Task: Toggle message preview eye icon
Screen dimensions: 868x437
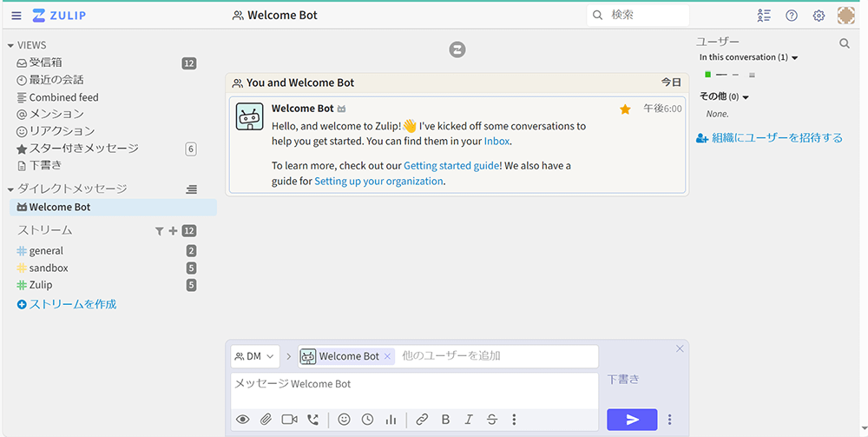Action: pyautogui.click(x=242, y=420)
